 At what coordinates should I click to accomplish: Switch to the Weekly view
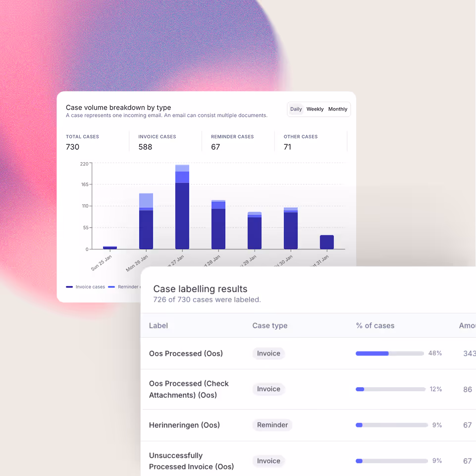coord(315,109)
